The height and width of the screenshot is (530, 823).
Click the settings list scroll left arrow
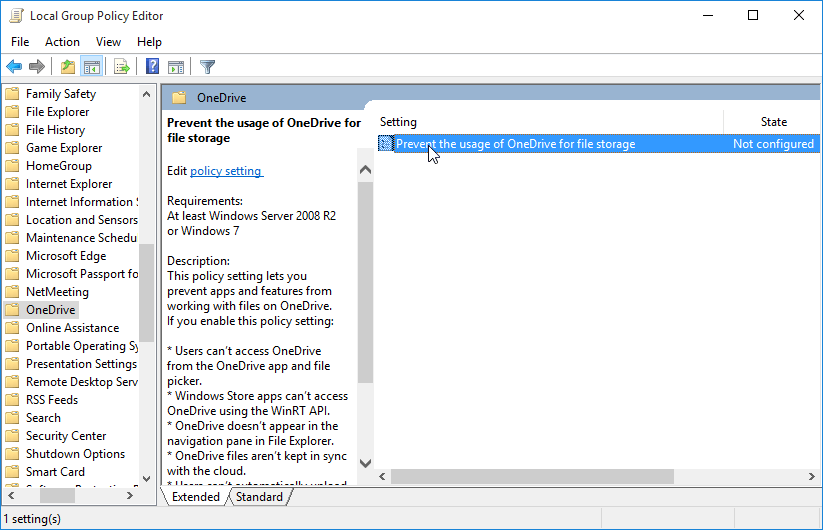(x=383, y=476)
